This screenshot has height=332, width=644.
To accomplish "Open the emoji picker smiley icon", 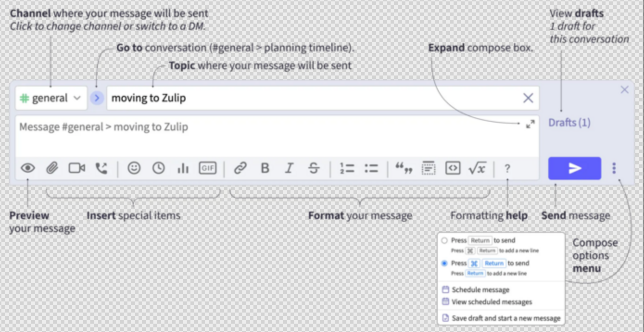I will (x=134, y=168).
